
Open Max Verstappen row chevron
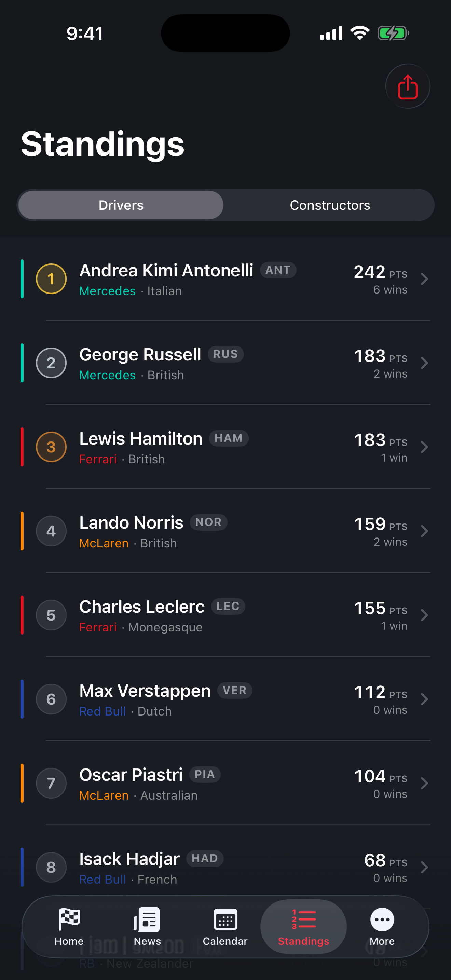pos(424,699)
